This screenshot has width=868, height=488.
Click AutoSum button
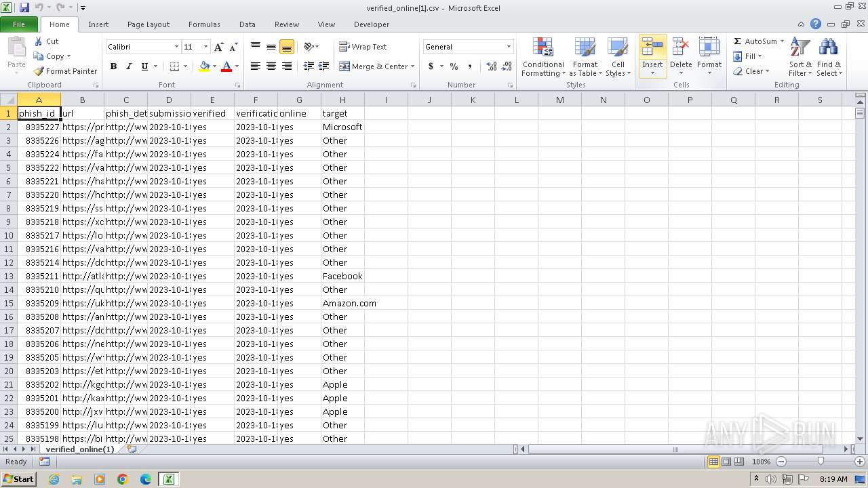tap(754, 41)
